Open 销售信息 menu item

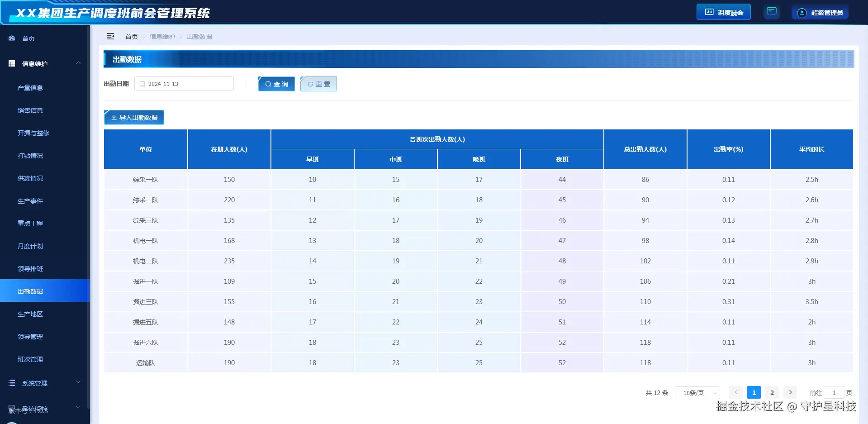(30, 110)
